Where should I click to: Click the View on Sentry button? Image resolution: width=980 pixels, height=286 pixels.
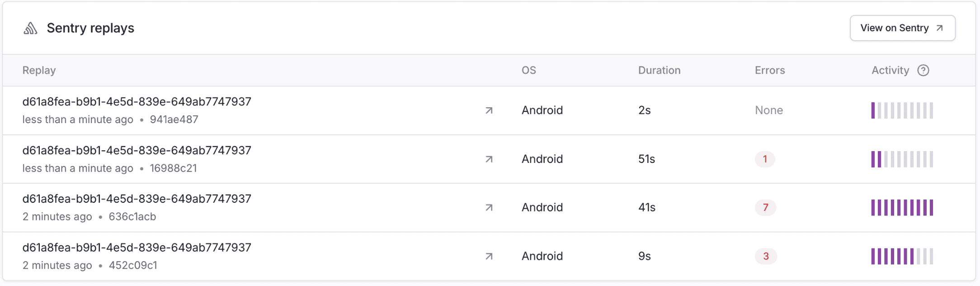pos(902,28)
